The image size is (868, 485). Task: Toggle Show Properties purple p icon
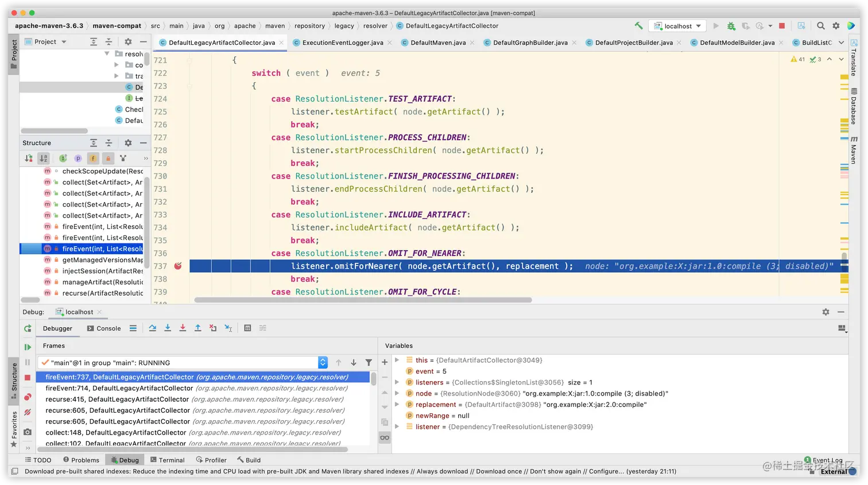click(78, 158)
